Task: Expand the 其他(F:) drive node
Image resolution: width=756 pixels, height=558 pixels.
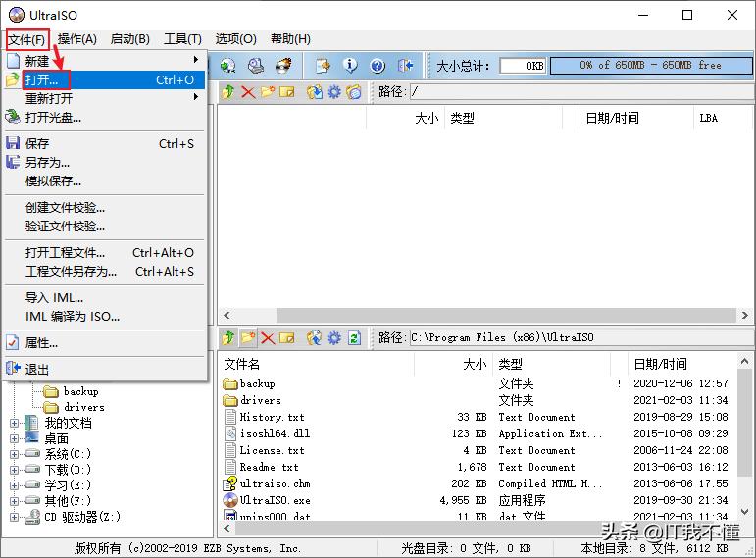Action: coord(14,501)
